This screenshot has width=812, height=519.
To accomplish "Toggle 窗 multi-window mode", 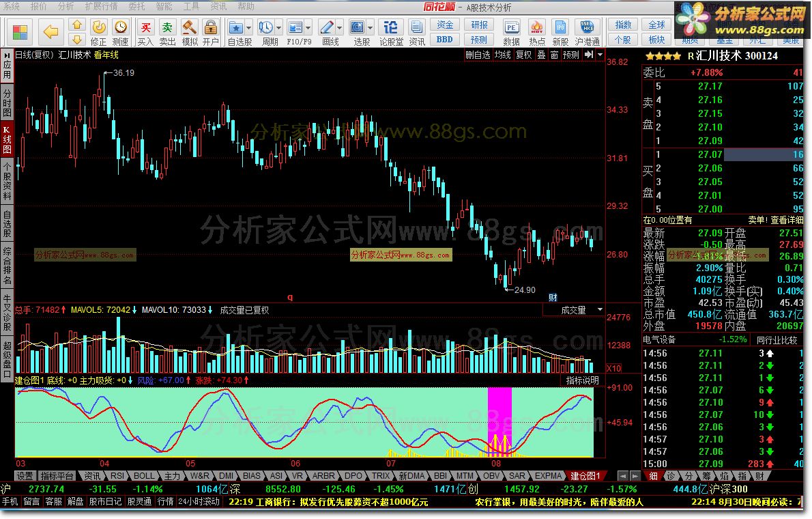I will tap(554, 55).
